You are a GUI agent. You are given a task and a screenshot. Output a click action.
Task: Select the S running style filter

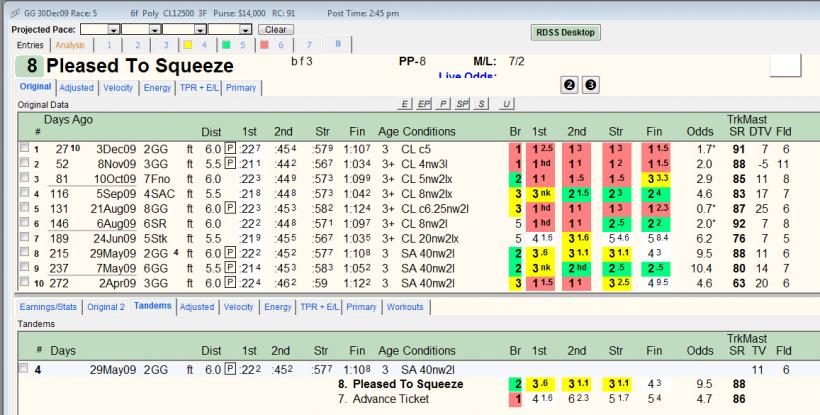tap(481, 104)
